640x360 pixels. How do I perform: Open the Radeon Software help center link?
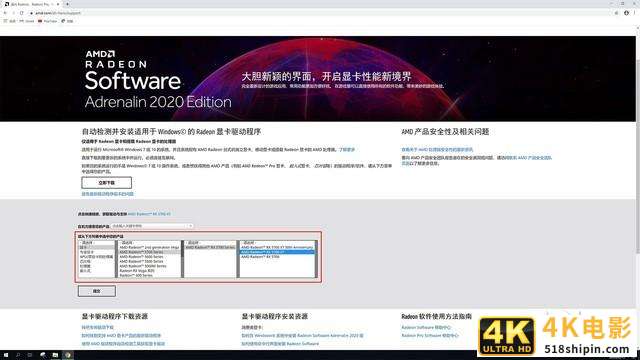[x=426, y=327]
